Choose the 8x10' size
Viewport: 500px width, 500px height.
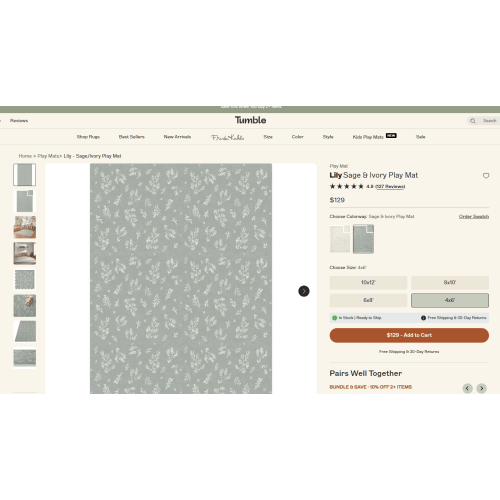pos(450,282)
